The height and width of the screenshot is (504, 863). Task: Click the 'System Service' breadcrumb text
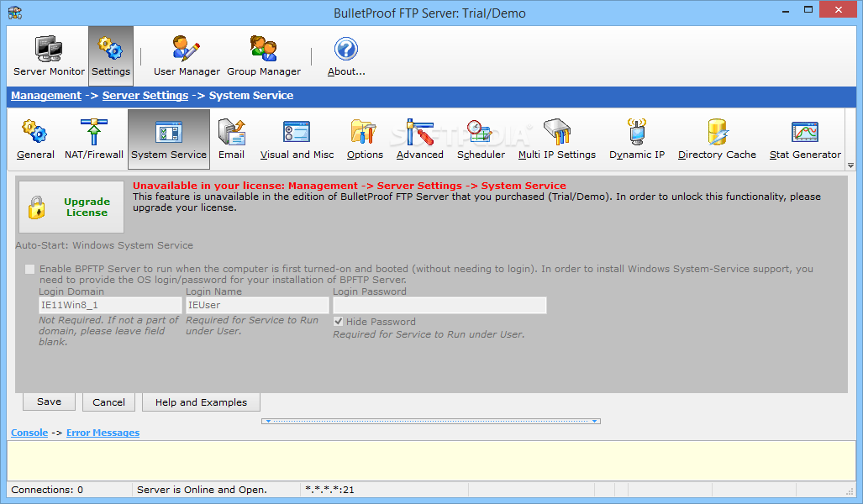tap(251, 95)
